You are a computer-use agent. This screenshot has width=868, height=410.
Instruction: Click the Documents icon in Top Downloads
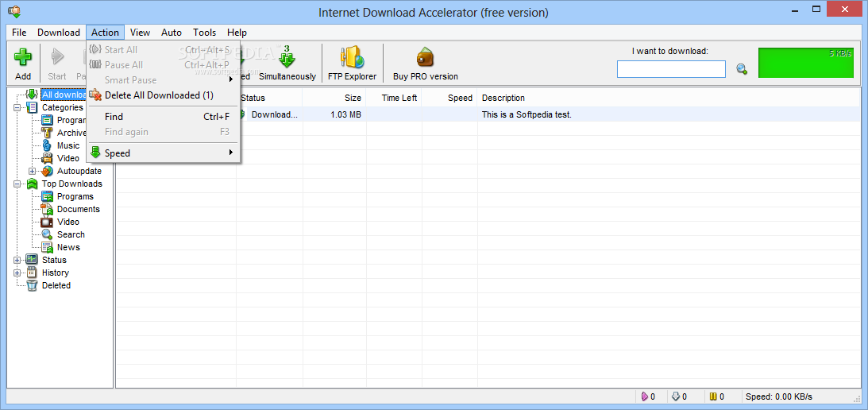click(47, 210)
